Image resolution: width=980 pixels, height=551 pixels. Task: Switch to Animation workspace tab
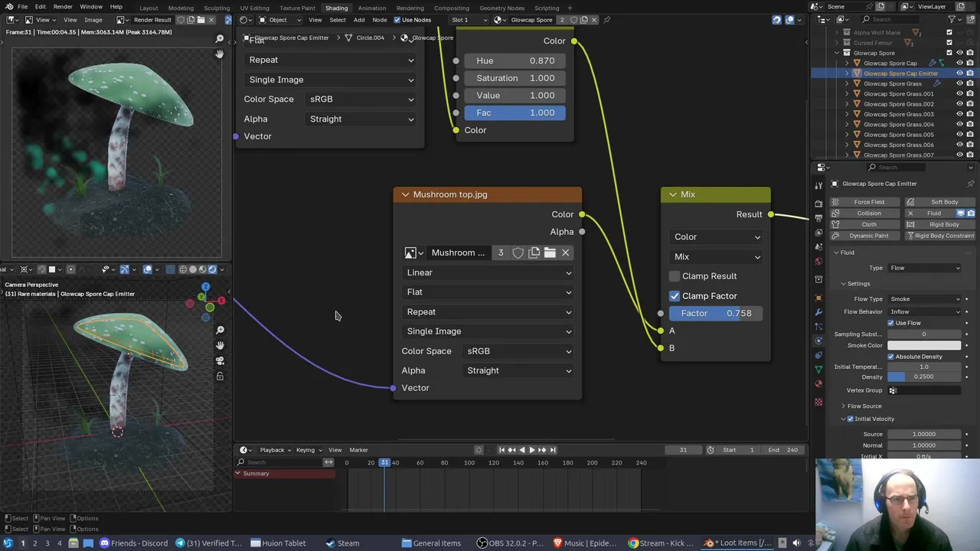pos(371,8)
